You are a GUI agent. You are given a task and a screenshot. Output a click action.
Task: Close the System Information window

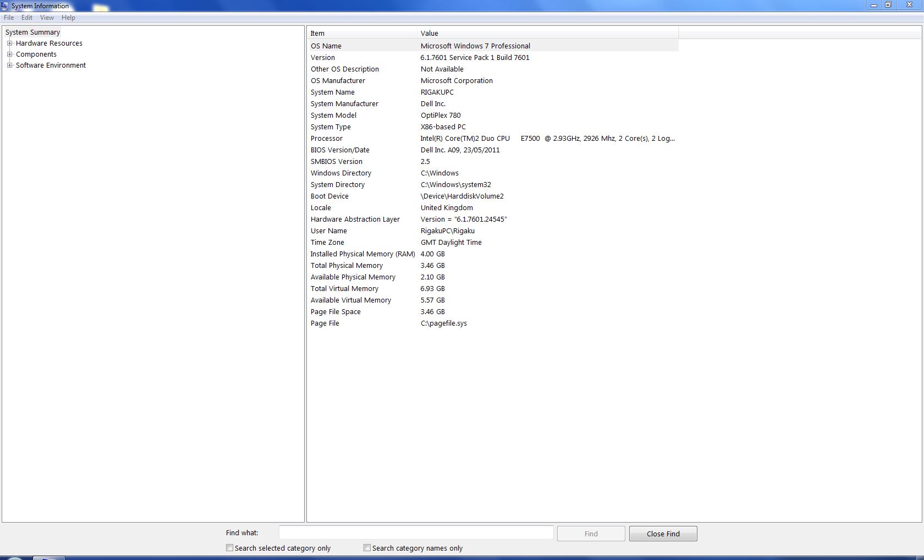click(x=909, y=5)
